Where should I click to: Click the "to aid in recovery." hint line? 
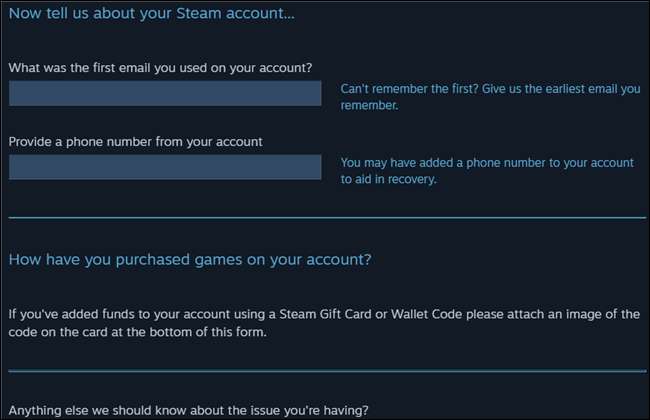[x=389, y=180]
